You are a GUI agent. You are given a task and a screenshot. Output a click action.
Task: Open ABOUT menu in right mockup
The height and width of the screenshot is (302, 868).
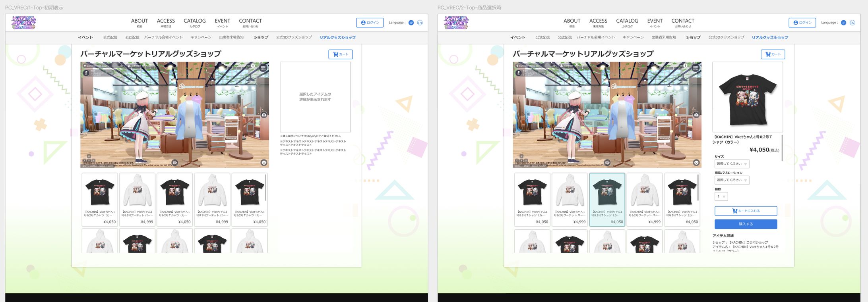pyautogui.click(x=572, y=23)
